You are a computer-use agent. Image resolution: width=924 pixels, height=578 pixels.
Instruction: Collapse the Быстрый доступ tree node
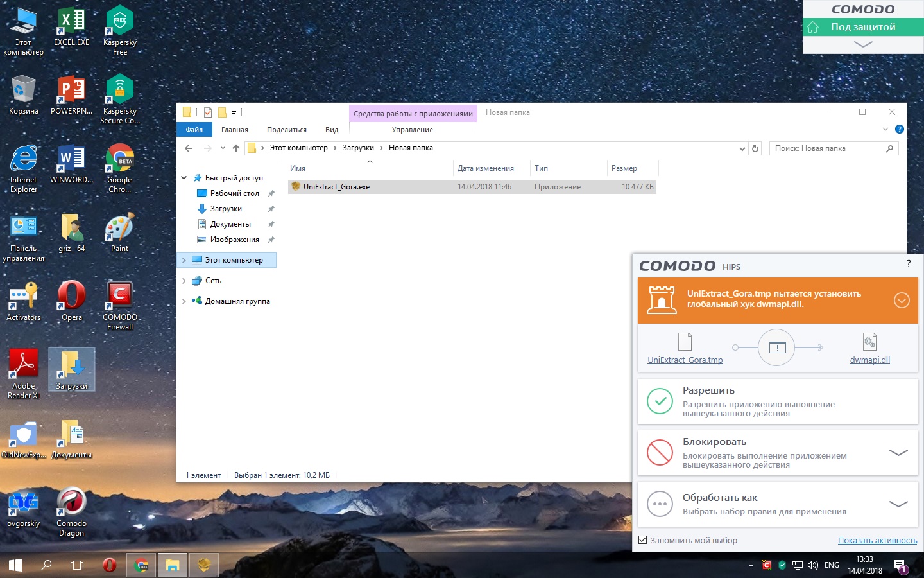[x=184, y=178]
